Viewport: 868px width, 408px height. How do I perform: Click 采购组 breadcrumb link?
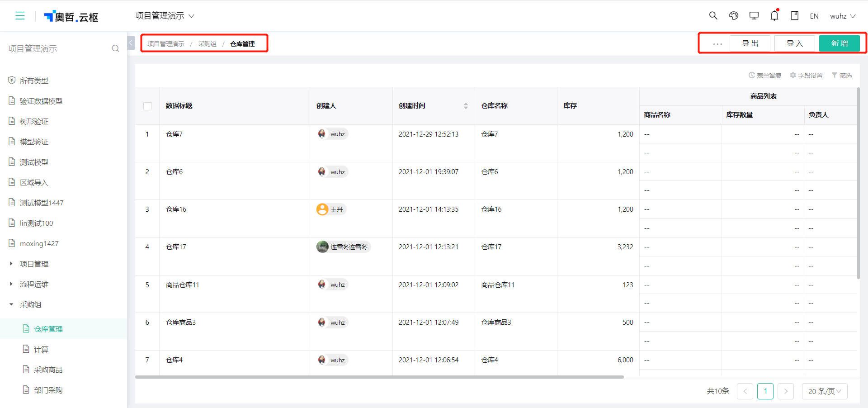click(x=207, y=44)
